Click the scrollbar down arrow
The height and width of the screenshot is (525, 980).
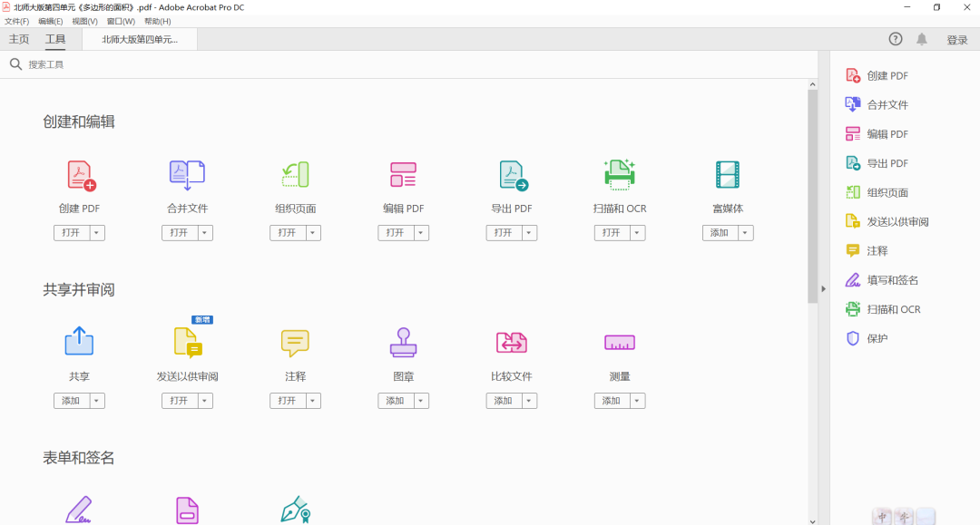(x=812, y=521)
